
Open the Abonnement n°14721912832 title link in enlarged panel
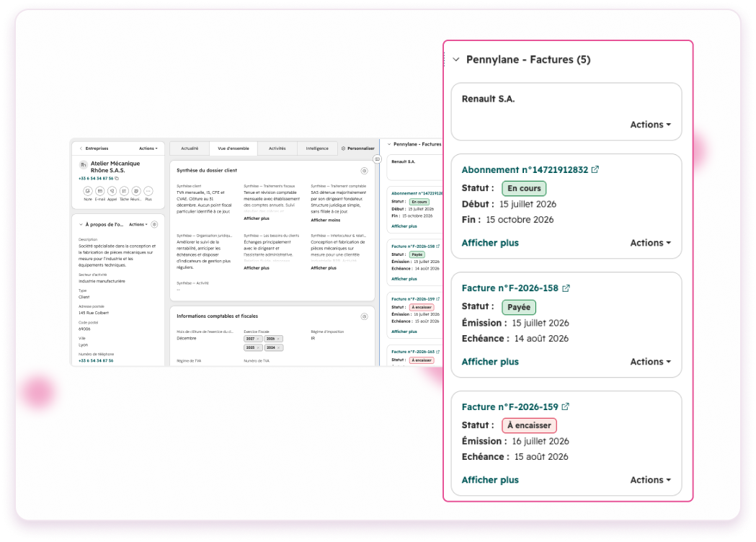coord(525,170)
